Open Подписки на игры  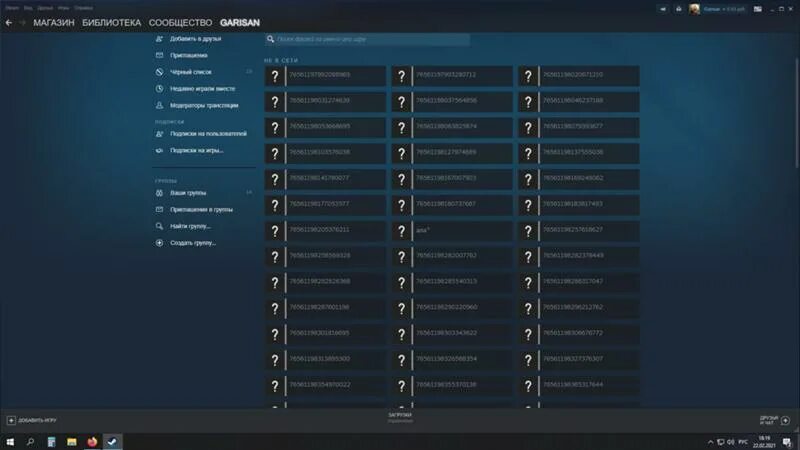tap(196, 151)
